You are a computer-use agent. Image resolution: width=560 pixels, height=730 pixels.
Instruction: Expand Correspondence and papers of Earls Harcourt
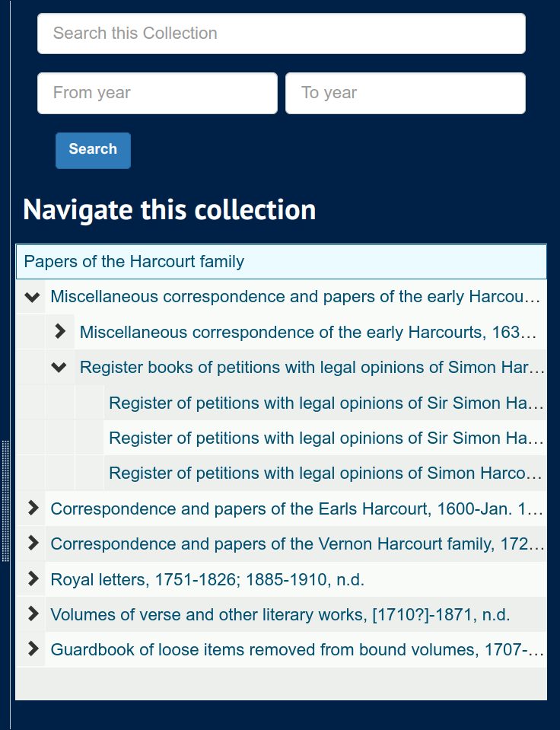(x=32, y=508)
